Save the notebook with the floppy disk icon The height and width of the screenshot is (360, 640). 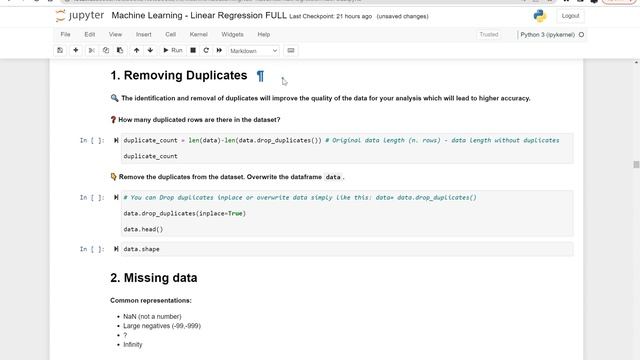tap(60, 50)
